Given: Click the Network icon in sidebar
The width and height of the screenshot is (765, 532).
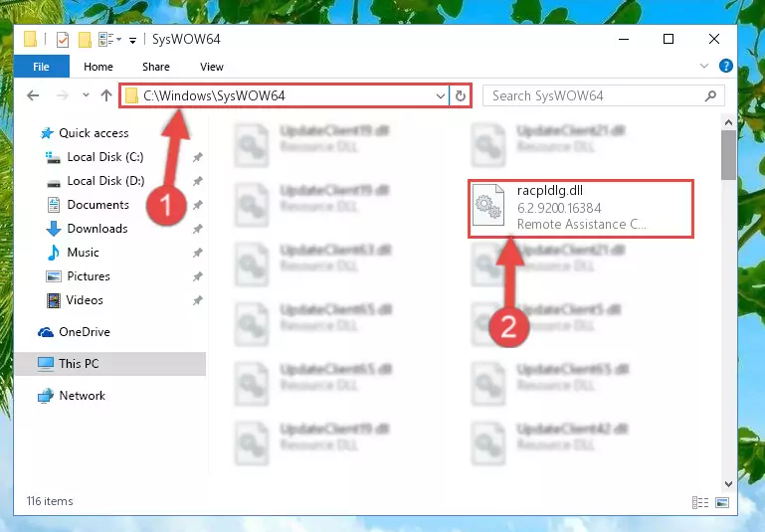Looking at the screenshot, I should point(46,396).
